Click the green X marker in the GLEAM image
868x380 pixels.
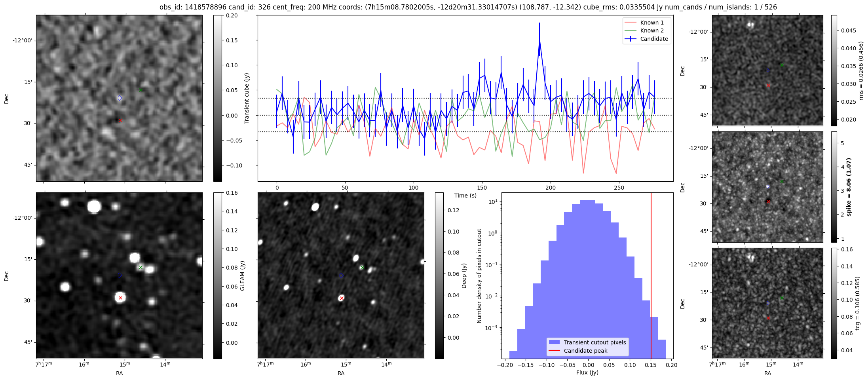[141, 267]
